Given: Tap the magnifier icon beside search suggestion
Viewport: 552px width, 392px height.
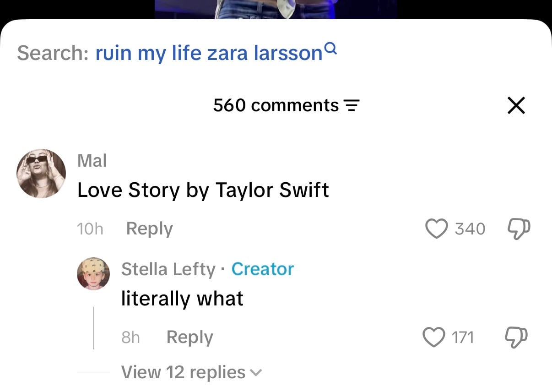Looking at the screenshot, I should (x=330, y=48).
